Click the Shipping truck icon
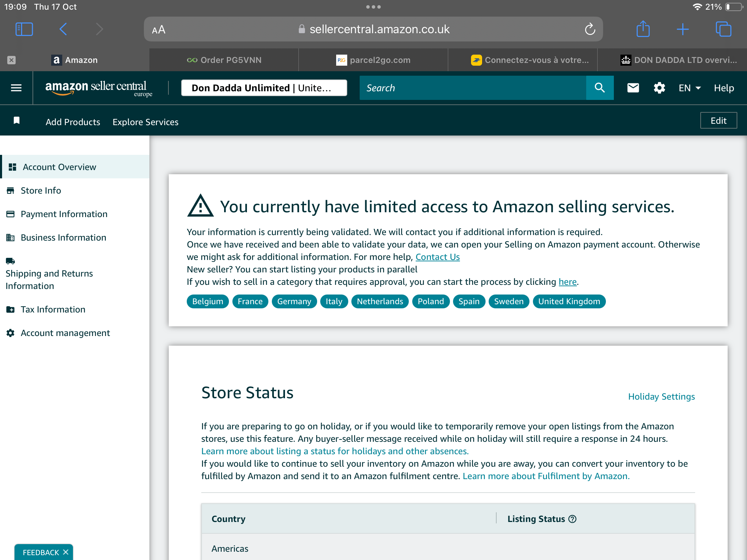Viewport: 747px width, 560px height. point(10,261)
